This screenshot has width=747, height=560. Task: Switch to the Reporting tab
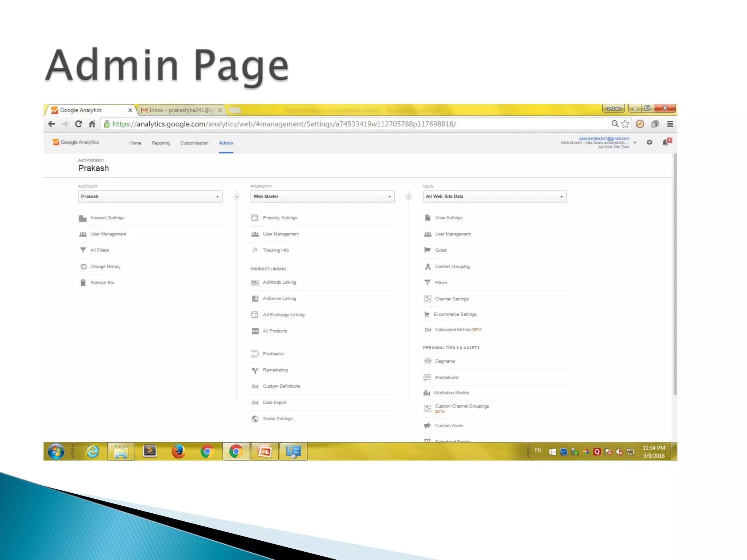click(x=161, y=143)
